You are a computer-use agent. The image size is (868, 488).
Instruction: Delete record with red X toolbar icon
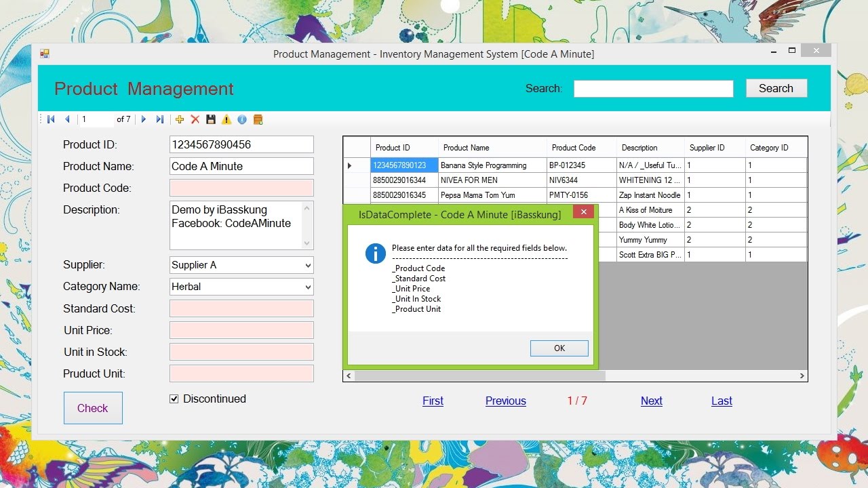195,119
